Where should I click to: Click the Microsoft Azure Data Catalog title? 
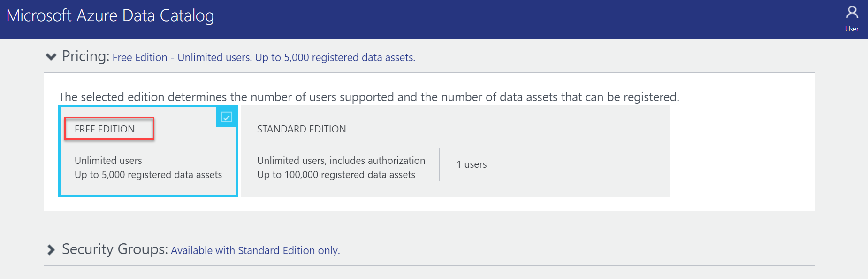coord(110,16)
